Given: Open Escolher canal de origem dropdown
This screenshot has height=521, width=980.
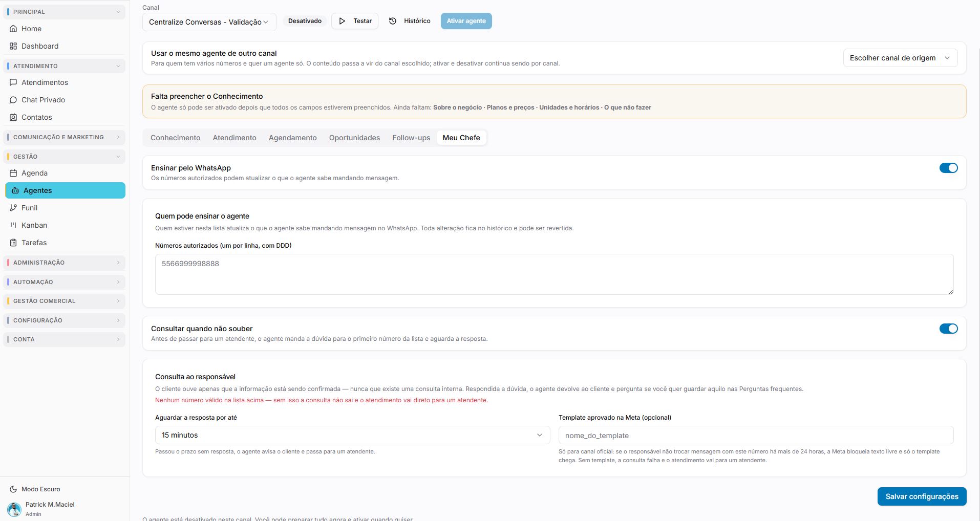Looking at the screenshot, I should (900, 58).
